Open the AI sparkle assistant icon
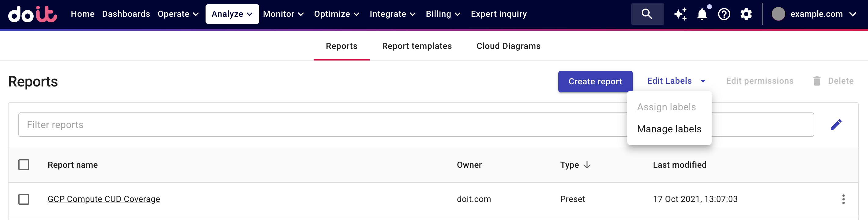868x220 pixels. click(x=680, y=14)
